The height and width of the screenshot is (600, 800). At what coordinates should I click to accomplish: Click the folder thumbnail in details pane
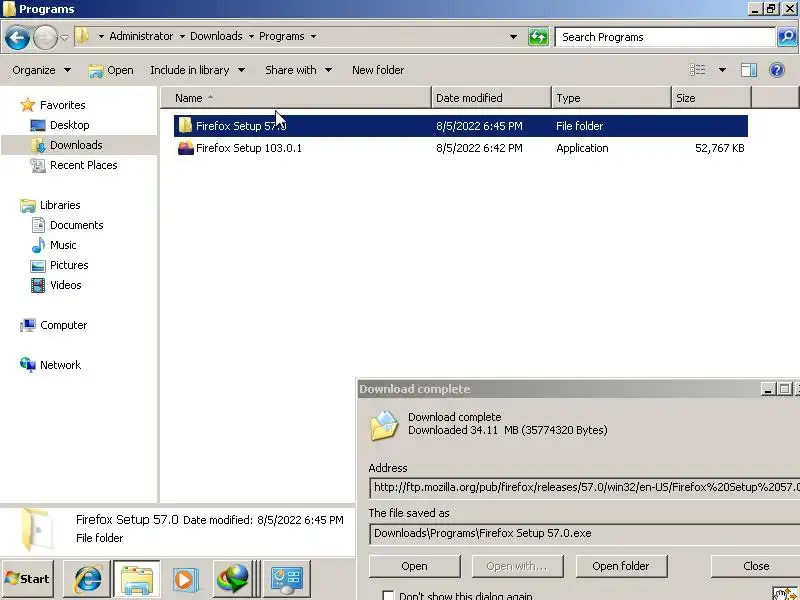tap(37, 530)
